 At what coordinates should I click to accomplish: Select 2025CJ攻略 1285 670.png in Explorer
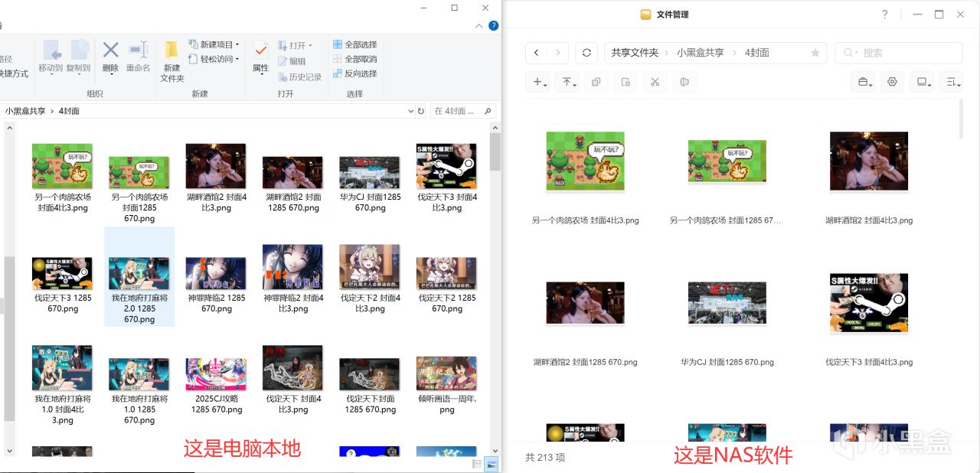coord(217,387)
